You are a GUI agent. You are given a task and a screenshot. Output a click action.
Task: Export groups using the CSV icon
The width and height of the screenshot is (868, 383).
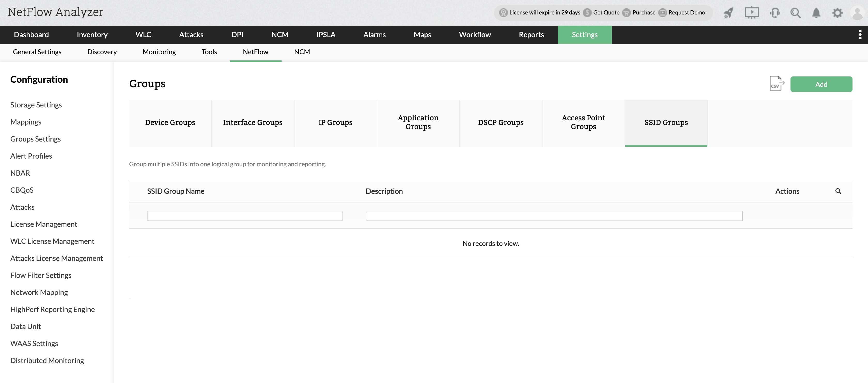[x=776, y=83]
